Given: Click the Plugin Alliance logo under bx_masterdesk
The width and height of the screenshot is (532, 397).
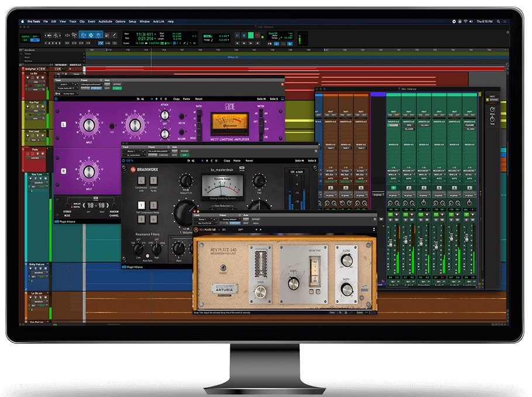Looking at the screenshot, I should pos(132,267).
